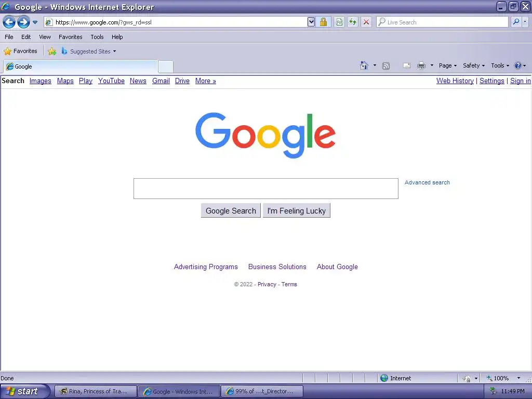Open the File menu
This screenshot has width=532, height=399.
coord(9,37)
